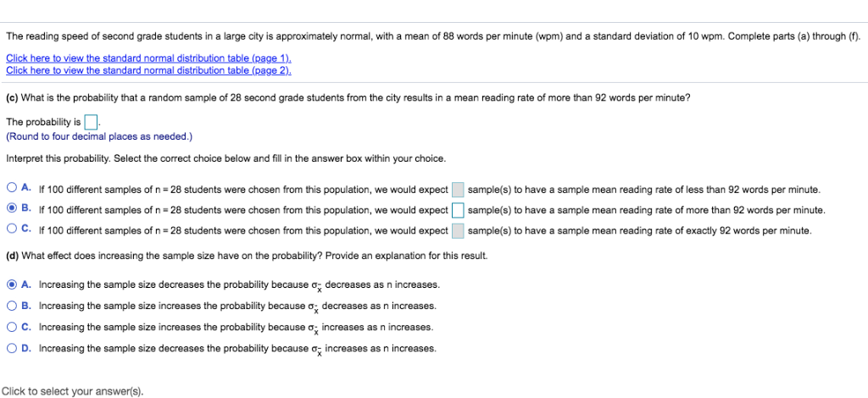Click answer box in choice C (exactly 92)

(458, 231)
